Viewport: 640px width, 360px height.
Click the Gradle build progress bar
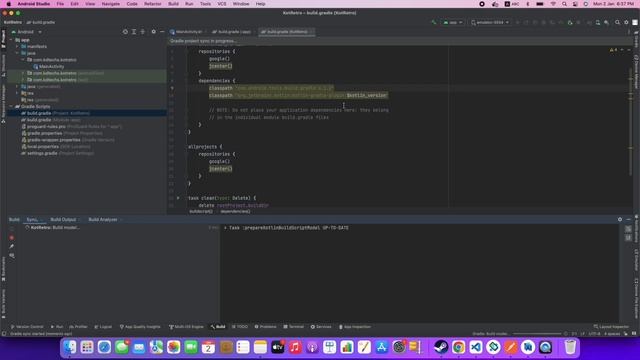537,334
